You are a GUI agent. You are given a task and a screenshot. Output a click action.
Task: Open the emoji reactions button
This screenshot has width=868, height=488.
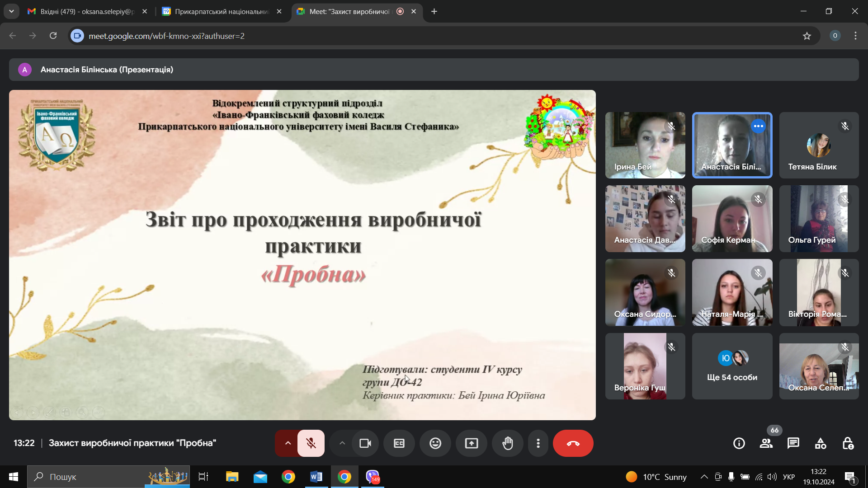tap(435, 443)
